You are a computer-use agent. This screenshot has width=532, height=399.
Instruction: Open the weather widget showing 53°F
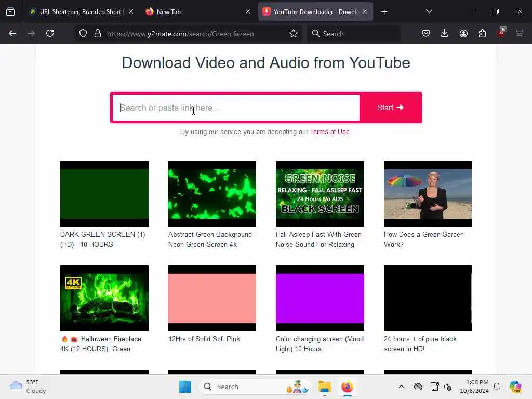[x=28, y=387]
